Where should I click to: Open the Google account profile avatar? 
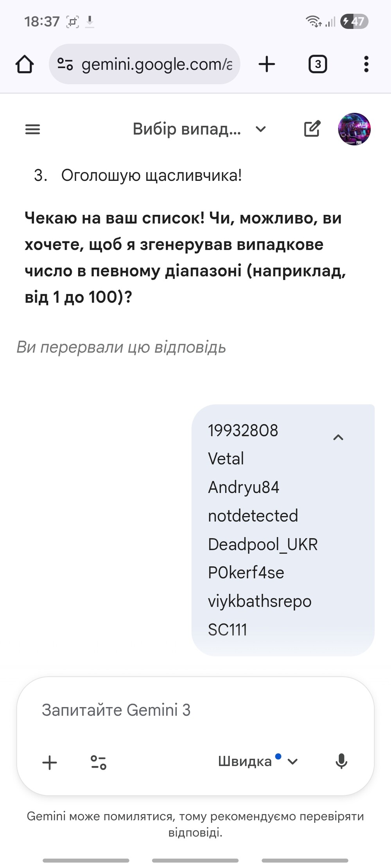click(354, 129)
